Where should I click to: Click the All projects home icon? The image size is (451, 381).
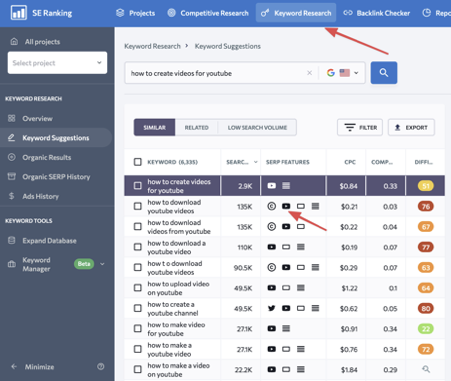click(x=14, y=41)
